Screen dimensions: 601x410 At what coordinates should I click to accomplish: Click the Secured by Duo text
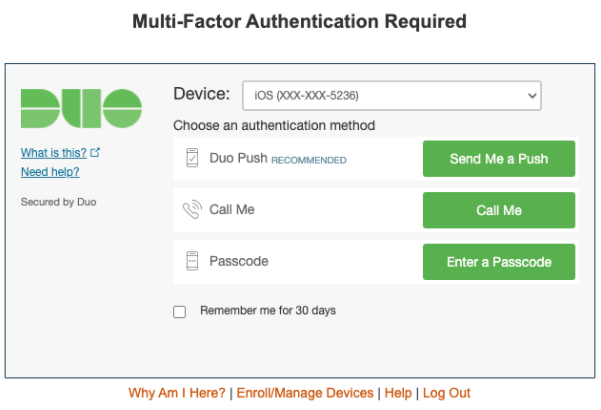pos(59,202)
